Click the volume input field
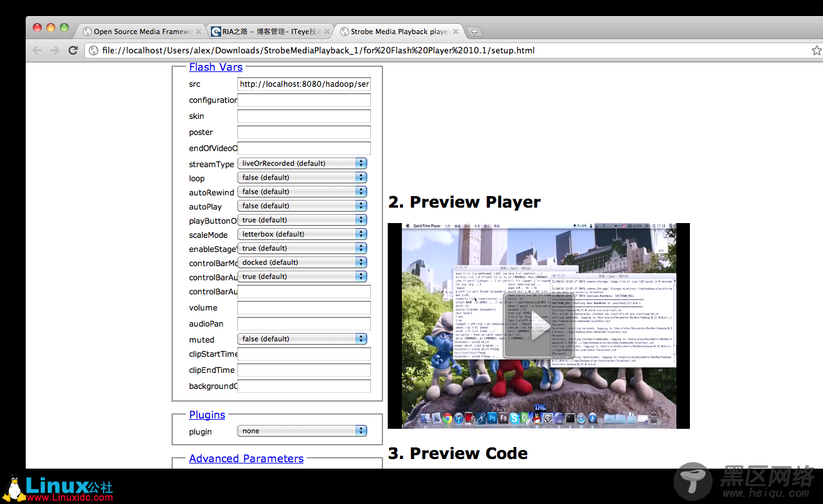Screen dimensions: 823x504 coord(303,308)
